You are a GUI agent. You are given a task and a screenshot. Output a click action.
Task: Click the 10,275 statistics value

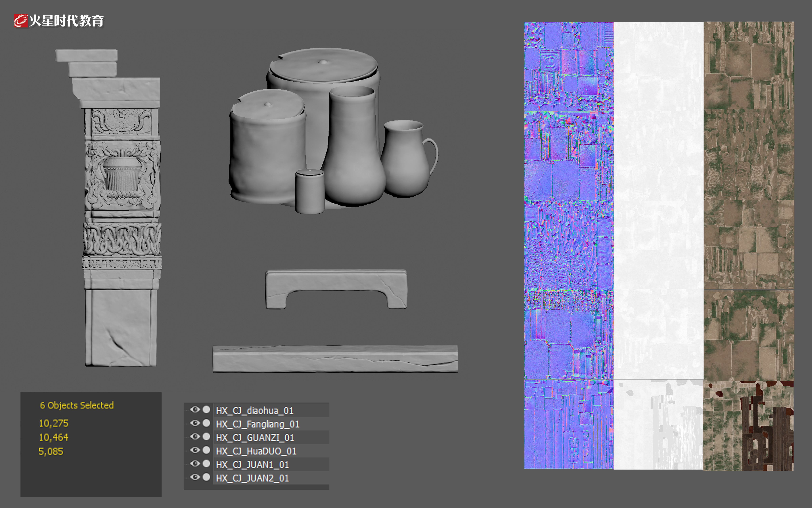(x=54, y=423)
